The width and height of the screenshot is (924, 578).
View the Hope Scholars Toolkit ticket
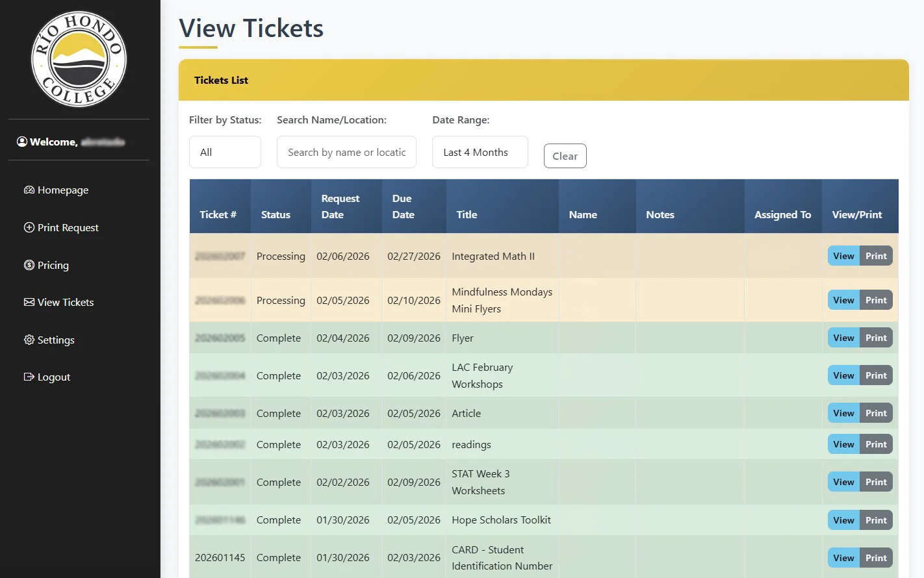click(843, 520)
